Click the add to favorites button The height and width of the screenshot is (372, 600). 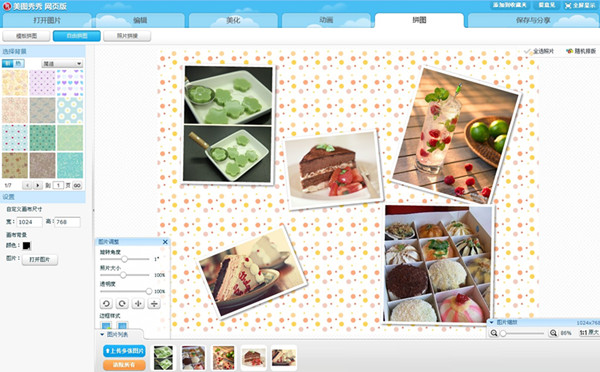tap(509, 5)
